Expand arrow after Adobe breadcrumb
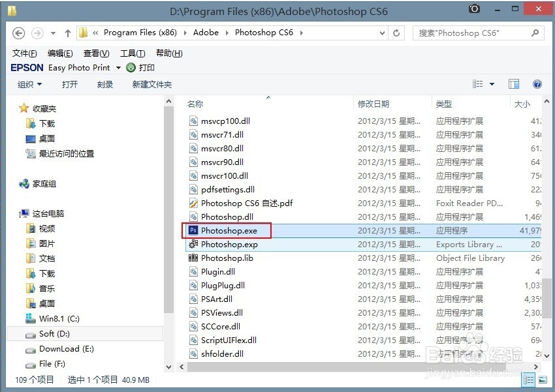The width and height of the screenshot is (555, 392). [x=227, y=33]
